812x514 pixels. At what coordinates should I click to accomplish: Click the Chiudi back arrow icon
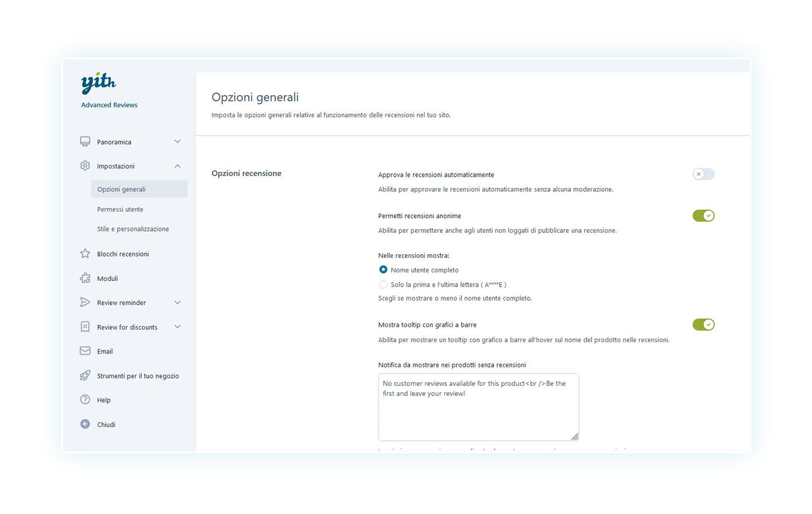point(85,425)
